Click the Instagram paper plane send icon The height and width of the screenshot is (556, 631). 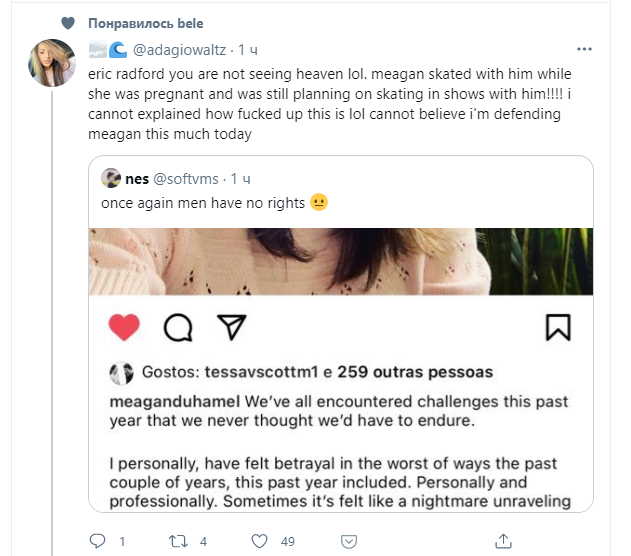click(x=230, y=327)
